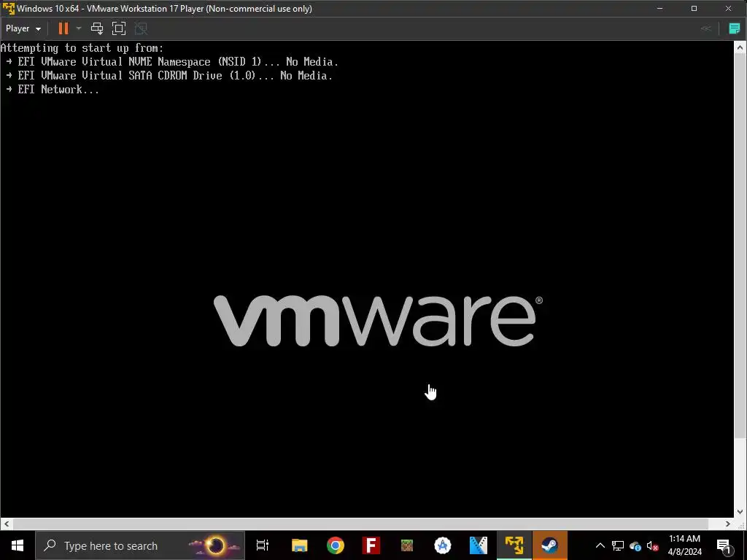Image resolution: width=747 pixels, height=560 pixels.
Task: Click the search bar eclipse highlight image
Action: [215, 545]
